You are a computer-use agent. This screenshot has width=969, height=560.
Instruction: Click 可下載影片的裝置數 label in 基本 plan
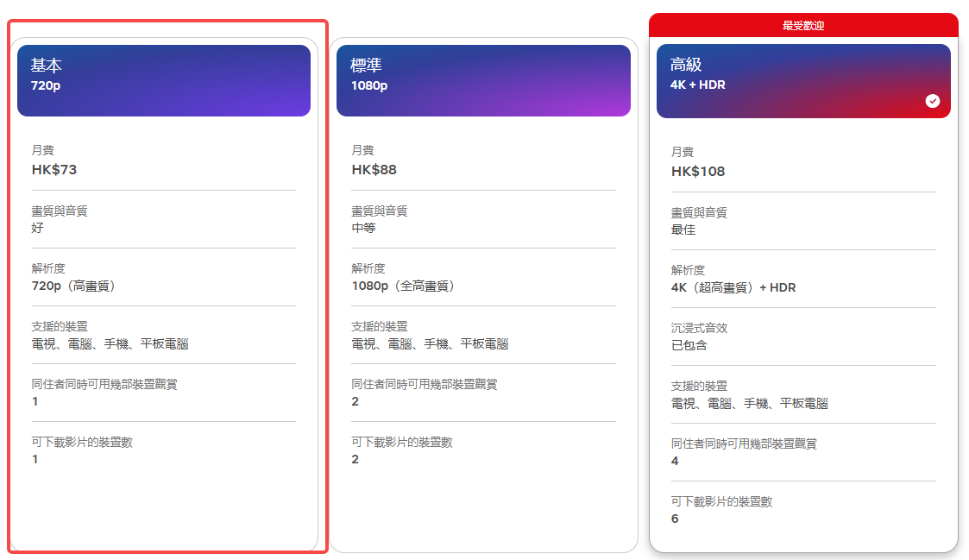click(82, 443)
